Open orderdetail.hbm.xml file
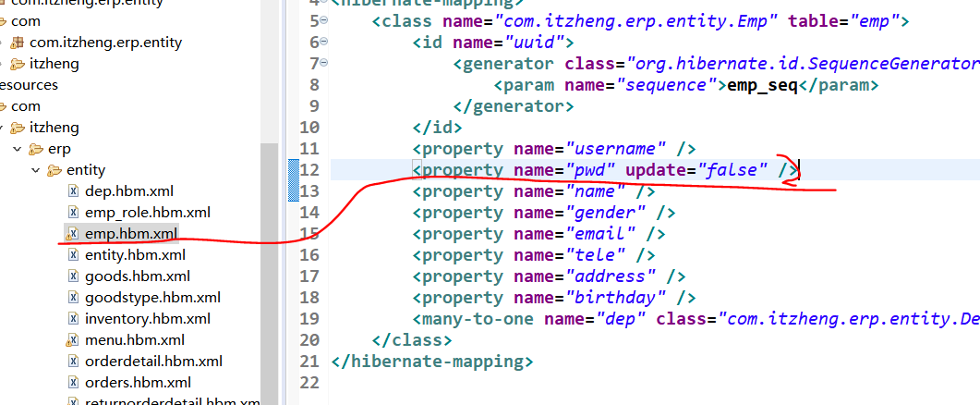This screenshot has height=405, width=980. pyautogui.click(x=153, y=362)
